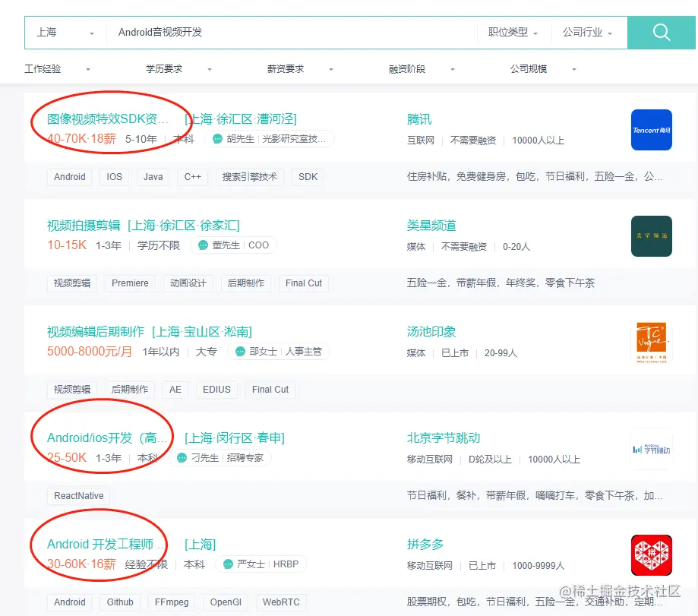Screen dimensions: 698x616
Task: Click the 汤池印象 company logo
Action: coord(651,343)
